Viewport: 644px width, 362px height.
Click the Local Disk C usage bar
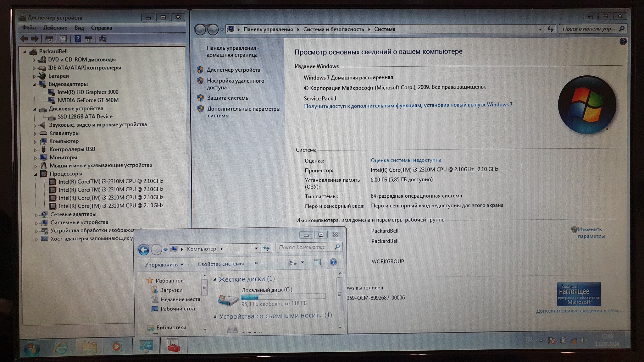(283, 297)
